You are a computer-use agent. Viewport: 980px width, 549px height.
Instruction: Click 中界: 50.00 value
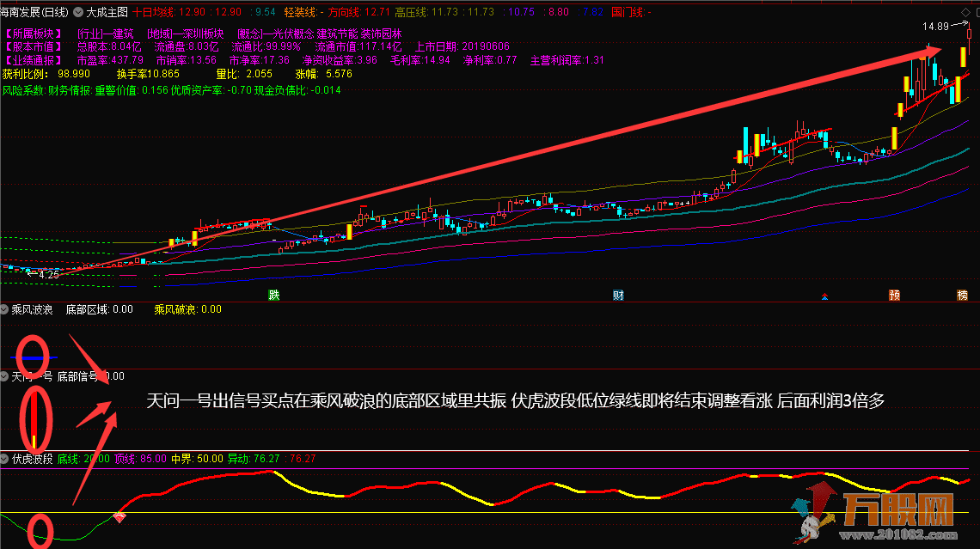197,459
